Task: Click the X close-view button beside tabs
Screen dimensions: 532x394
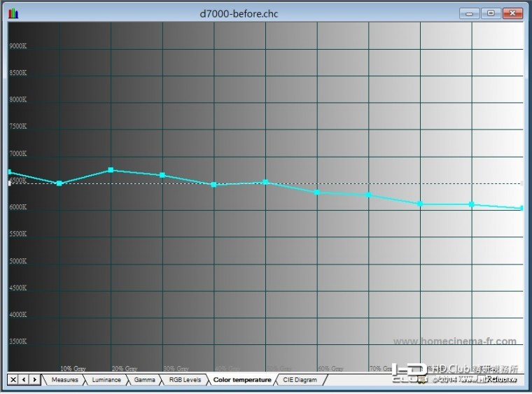Action: click(13, 379)
